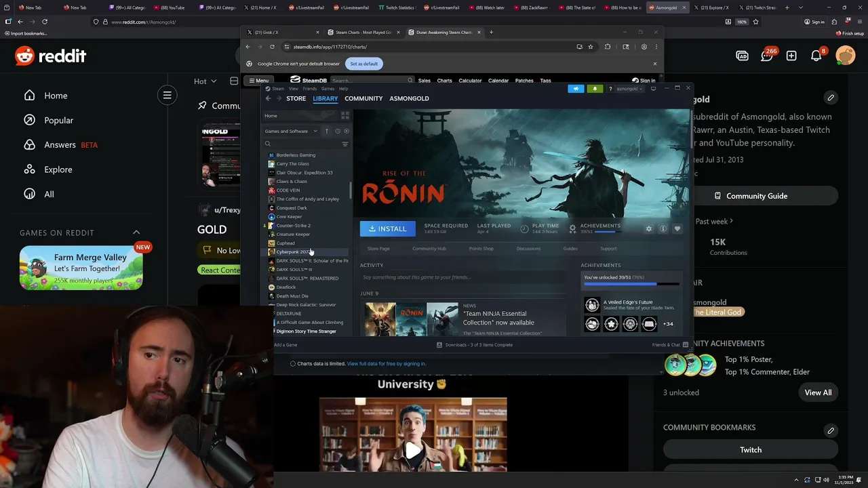Select DELTARUNE in the library list
This screenshot has width=868, height=488.
307,313
